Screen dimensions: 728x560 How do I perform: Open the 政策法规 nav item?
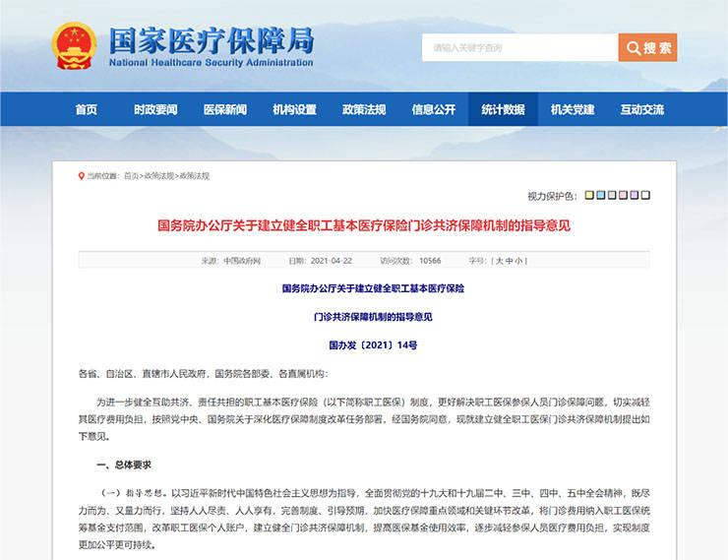(x=364, y=109)
